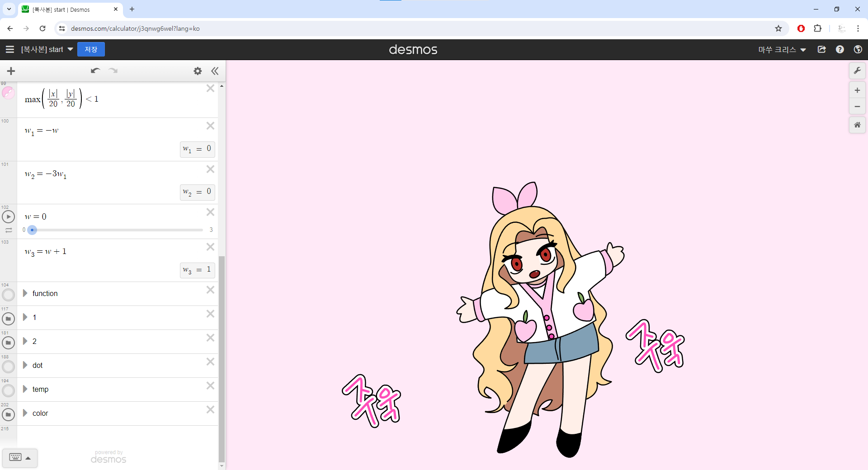The height and width of the screenshot is (470, 868).
Task: Open the graph title dropdown arrow
Action: pos(71,49)
